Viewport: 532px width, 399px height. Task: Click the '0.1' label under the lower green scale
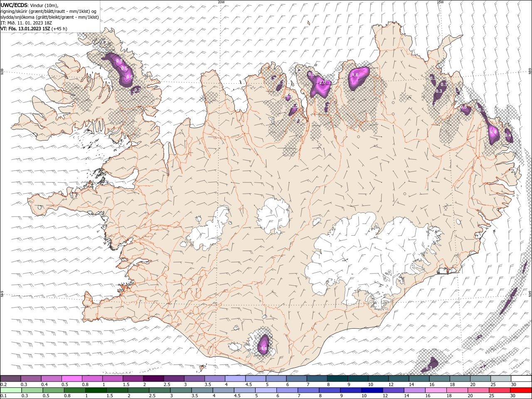click(x=3, y=396)
